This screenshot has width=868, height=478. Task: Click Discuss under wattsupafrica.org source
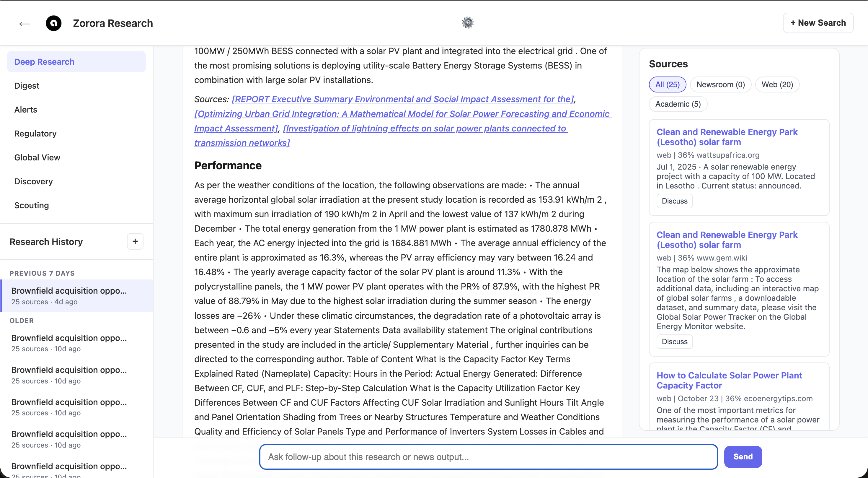pos(674,201)
